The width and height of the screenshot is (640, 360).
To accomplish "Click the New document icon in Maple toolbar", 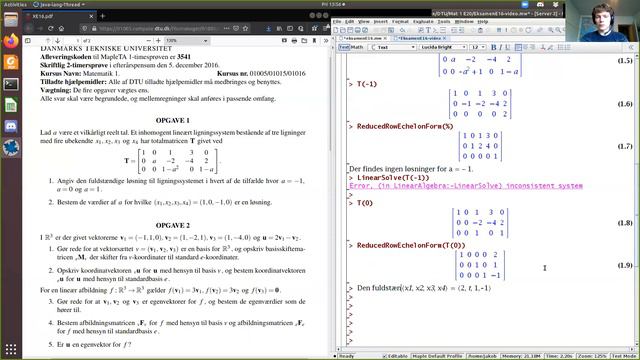I will (336, 30).
